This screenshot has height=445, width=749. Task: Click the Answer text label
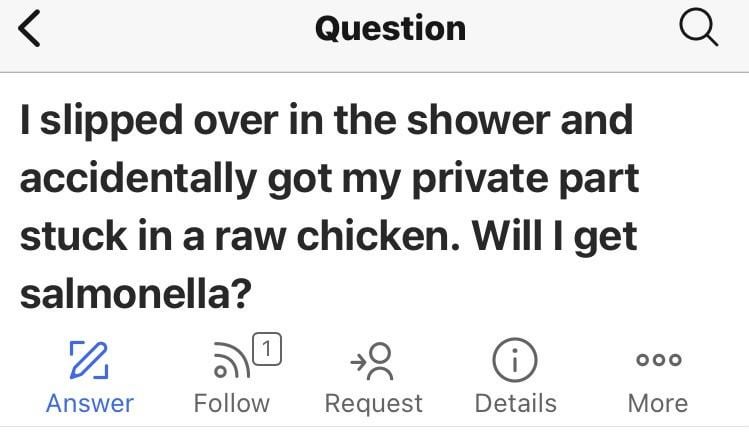(90, 403)
